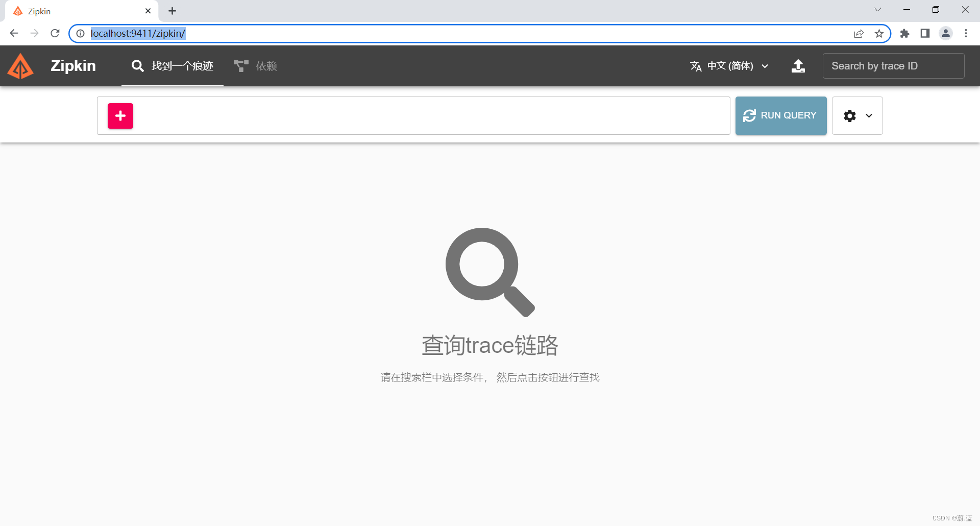
Task: Click the Zipkin logo icon
Action: click(20, 66)
